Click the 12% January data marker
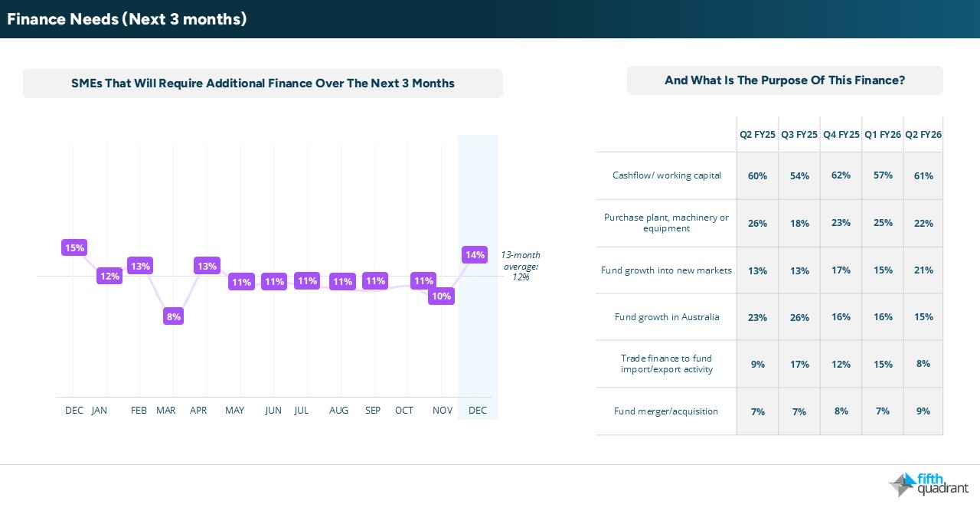Image resolution: width=980 pixels, height=514 pixels. [109, 276]
